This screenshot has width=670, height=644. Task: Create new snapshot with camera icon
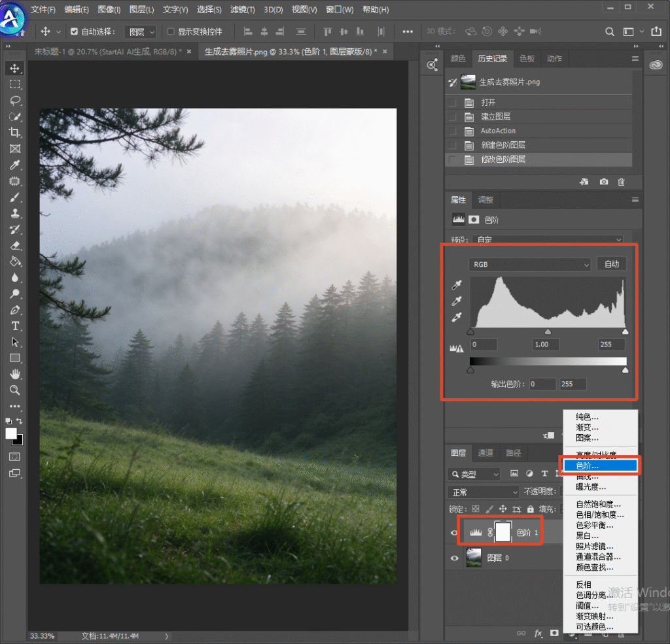pyautogui.click(x=604, y=182)
